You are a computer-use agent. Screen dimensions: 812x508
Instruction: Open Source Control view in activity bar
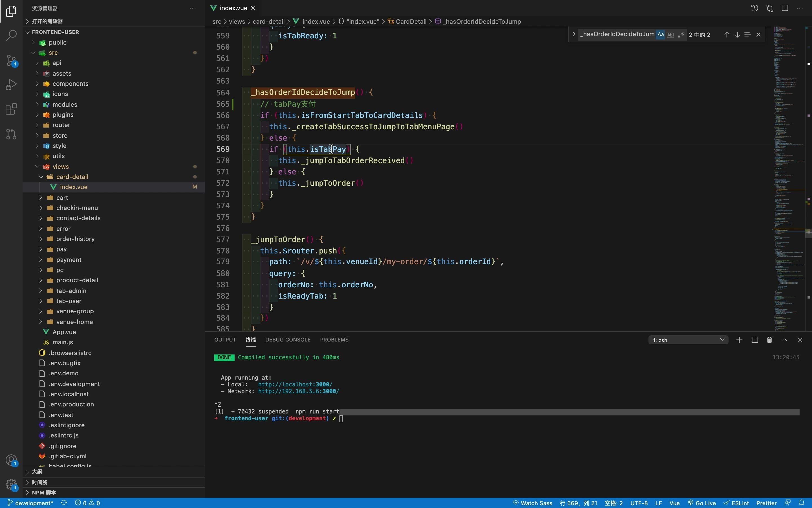tap(11, 60)
